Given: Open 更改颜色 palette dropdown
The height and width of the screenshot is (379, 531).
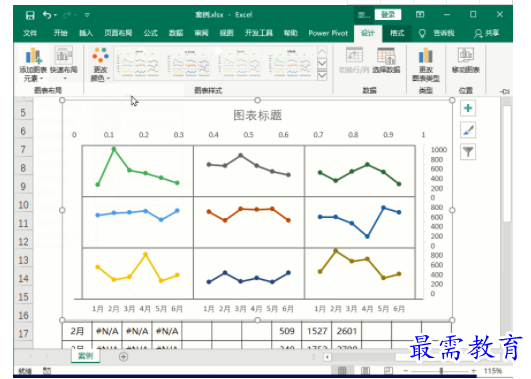Looking at the screenshot, I should [100, 64].
